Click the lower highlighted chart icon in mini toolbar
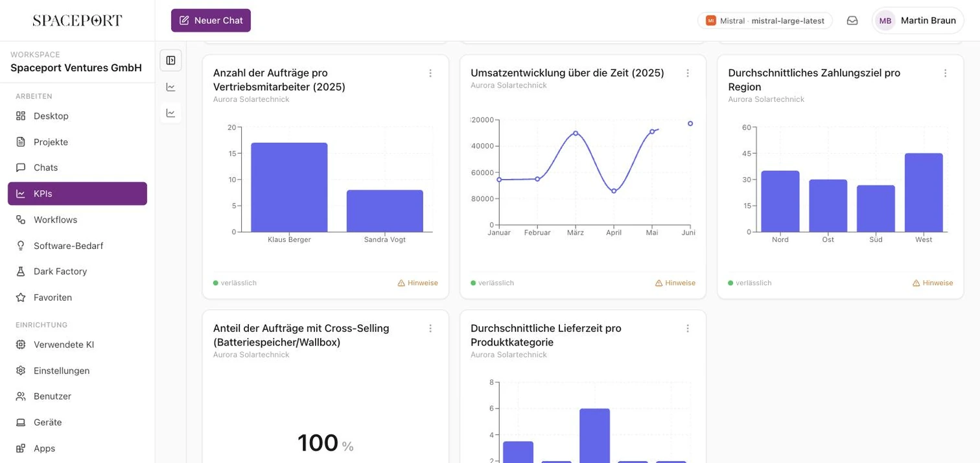This screenshot has height=463, width=980. (170, 113)
